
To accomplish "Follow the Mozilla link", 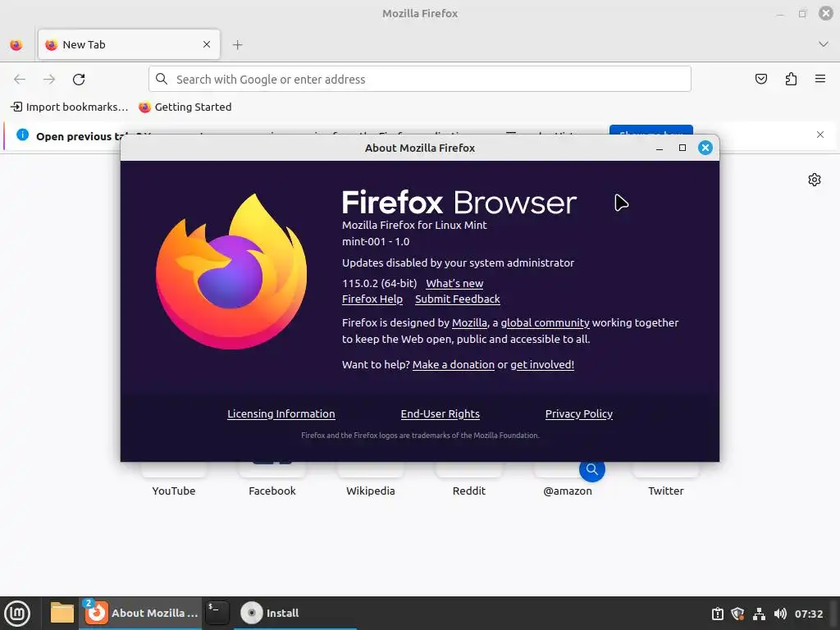I will pos(470,322).
